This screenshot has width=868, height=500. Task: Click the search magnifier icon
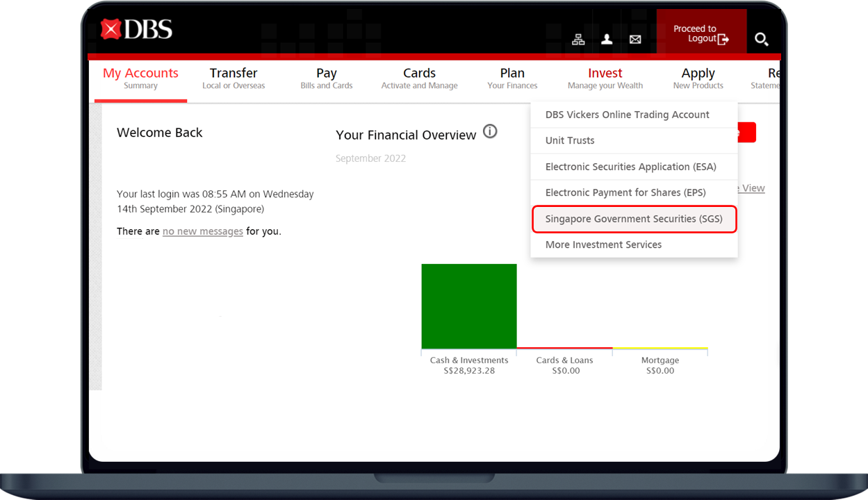(761, 40)
